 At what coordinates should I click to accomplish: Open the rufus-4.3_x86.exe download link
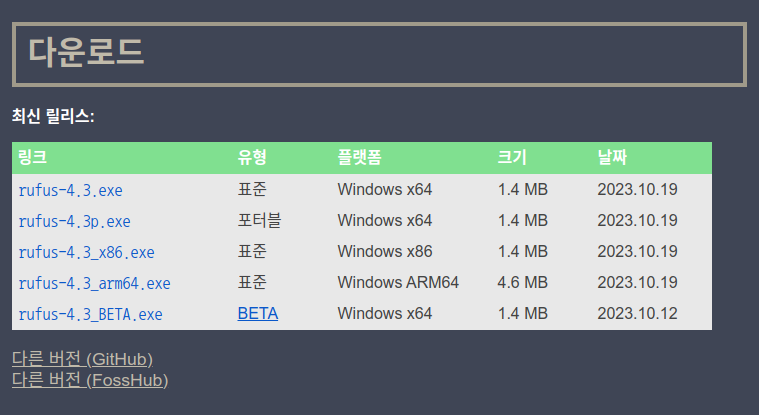(x=86, y=252)
